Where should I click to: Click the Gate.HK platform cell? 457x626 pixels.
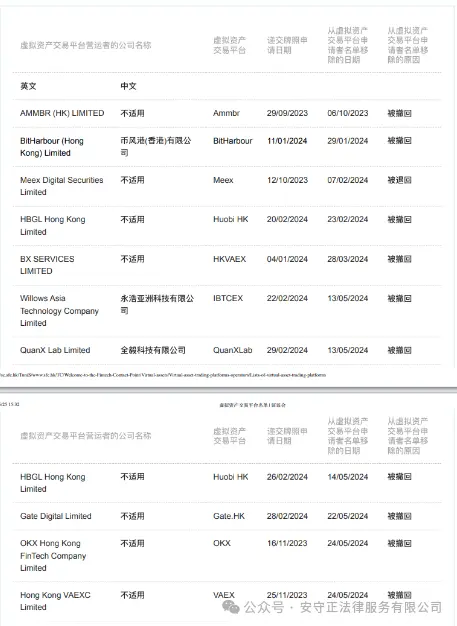point(229,516)
